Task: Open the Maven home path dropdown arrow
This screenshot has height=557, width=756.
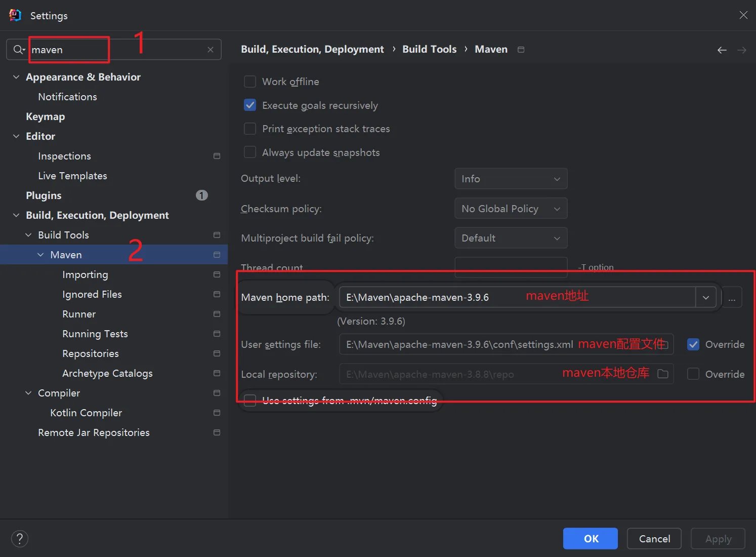Action: click(x=706, y=297)
